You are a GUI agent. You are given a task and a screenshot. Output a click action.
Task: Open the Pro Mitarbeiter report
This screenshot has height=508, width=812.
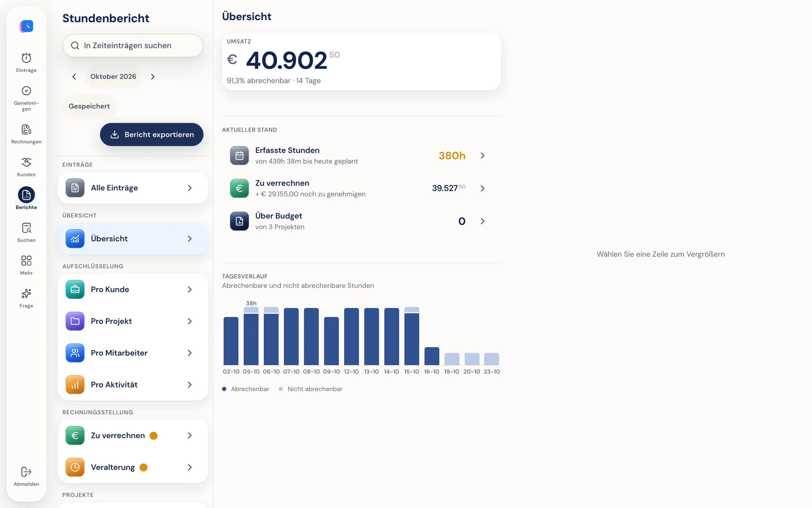pos(133,353)
